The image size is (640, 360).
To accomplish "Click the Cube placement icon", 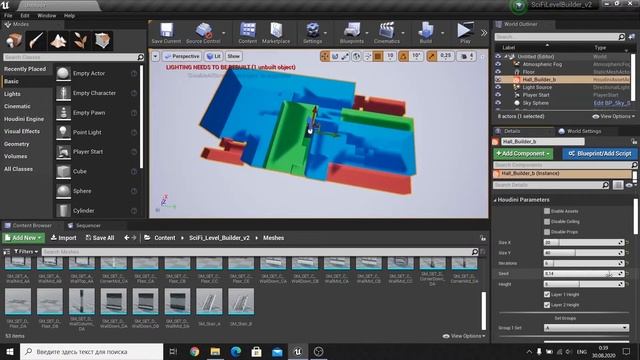I will 63,171.
